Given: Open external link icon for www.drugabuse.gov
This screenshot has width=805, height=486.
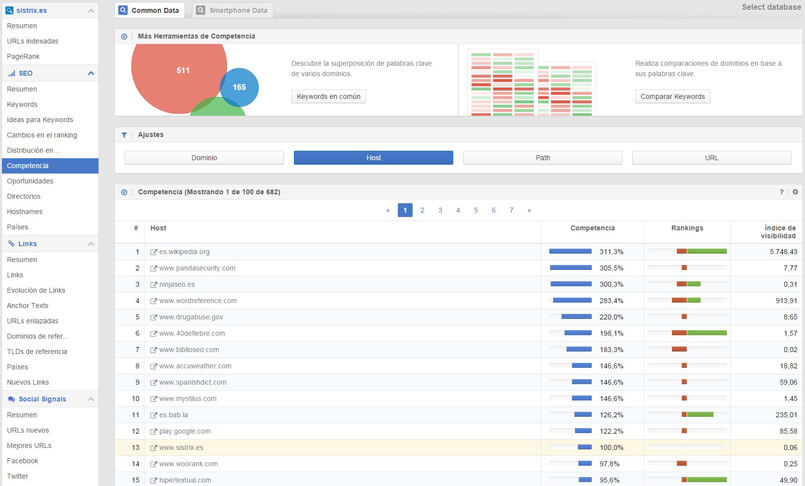Looking at the screenshot, I should 153,317.
